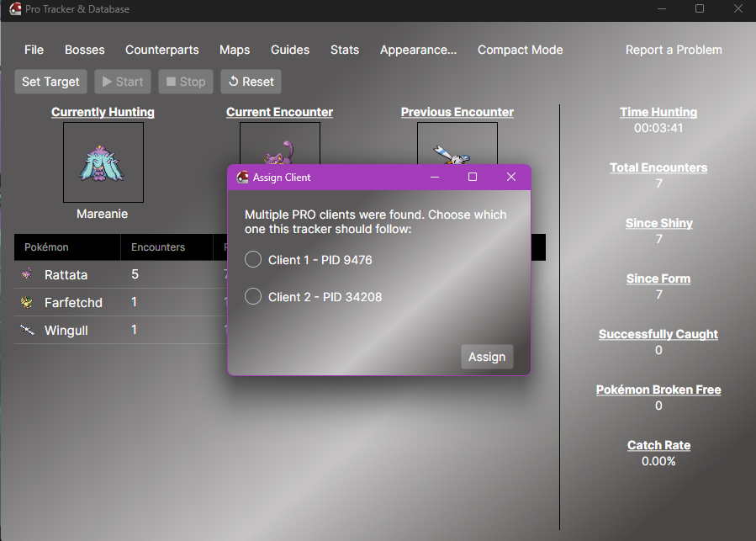Click the Wingull row sprite icon
The width and height of the screenshot is (756, 541).
(x=27, y=330)
